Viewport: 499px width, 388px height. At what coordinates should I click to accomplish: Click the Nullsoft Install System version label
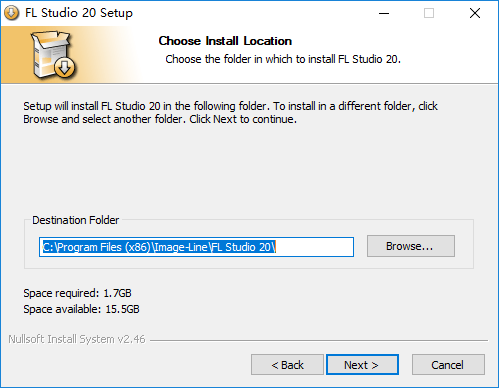click(77, 339)
